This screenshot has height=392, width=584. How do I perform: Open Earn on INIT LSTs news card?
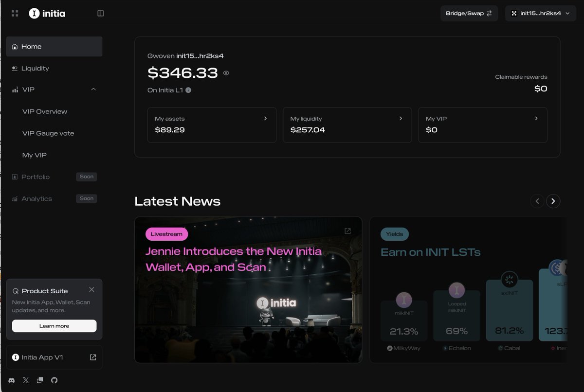pyautogui.click(x=469, y=290)
